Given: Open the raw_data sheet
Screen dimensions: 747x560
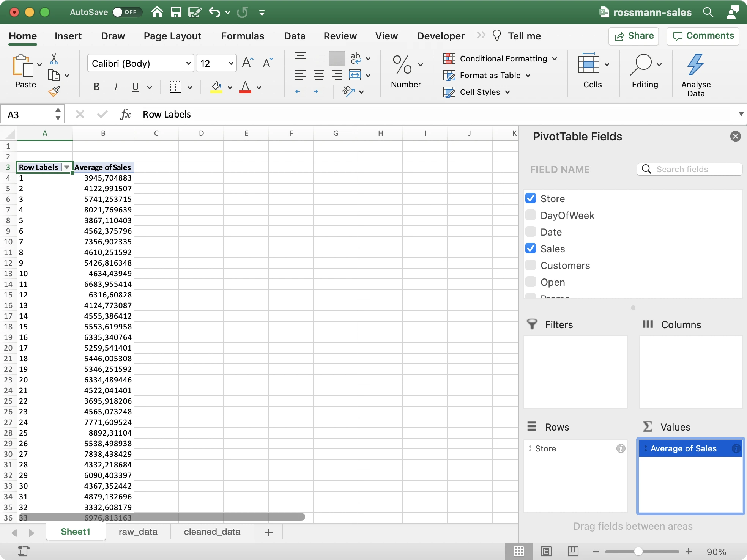Looking at the screenshot, I should tap(138, 532).
